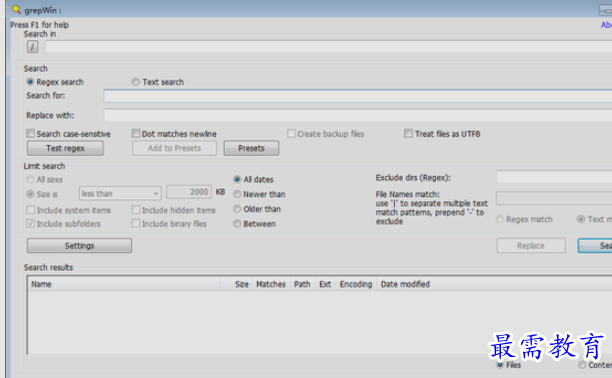Uncheck Include subfolders checkbox
Viewport: 612px width, 378px height.
click(30, 224)
